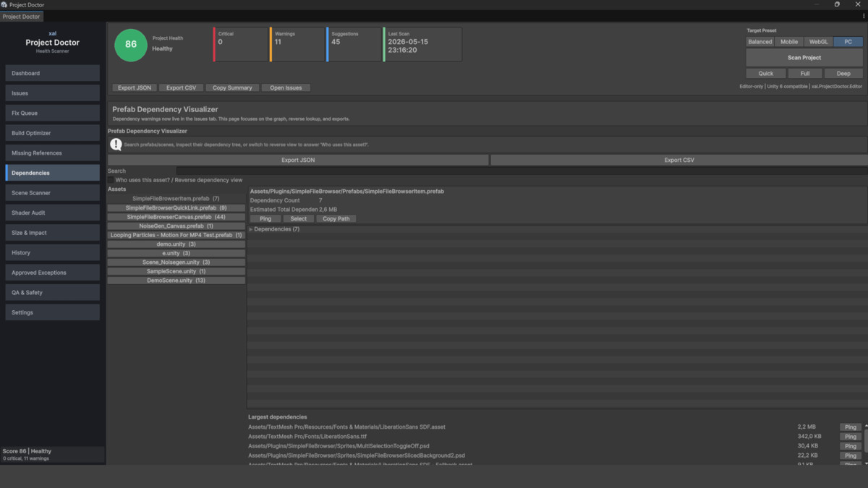Click Export CSV in the top summary bar
This screenshot has height=488, width=868.
tap(181, 87)
